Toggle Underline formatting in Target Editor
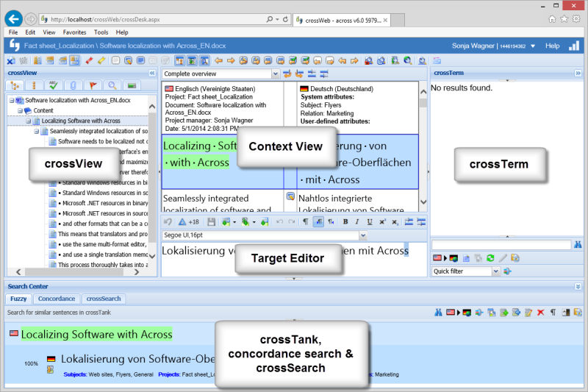Screen dimensions: 588x392 [370, 221]
